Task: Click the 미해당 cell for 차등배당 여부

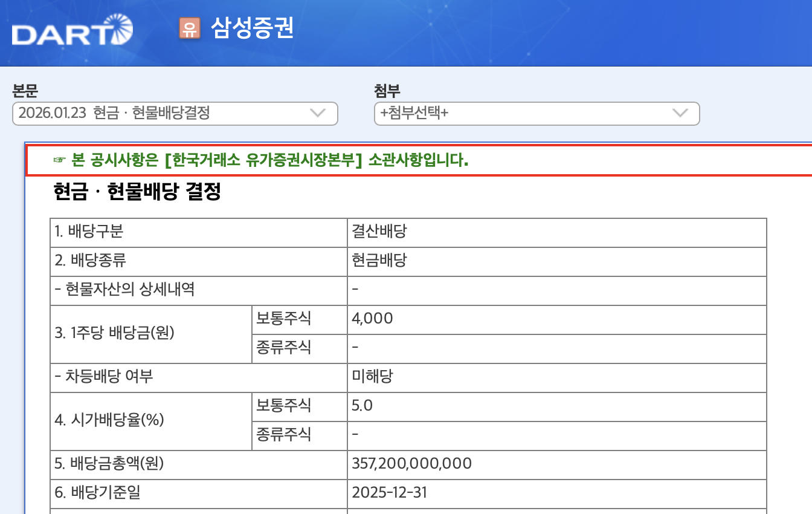Action: [372, 377]
